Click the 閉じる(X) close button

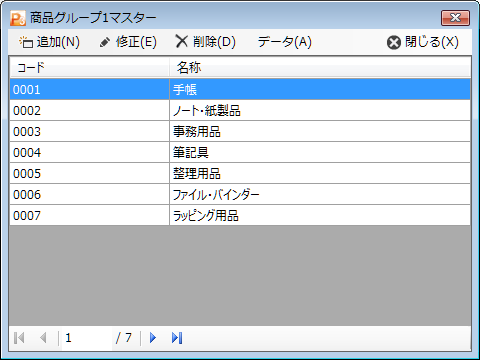423,42
